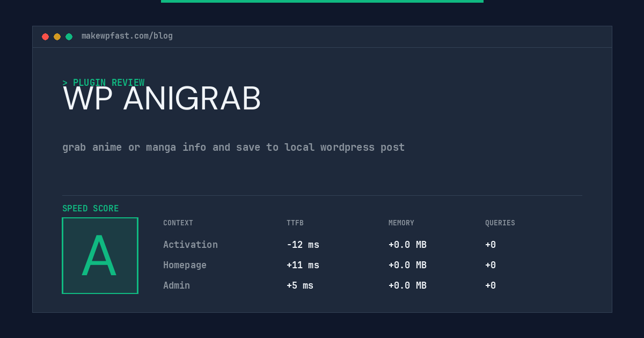Viewport: 644px width, 338px height.
Task: Select the Homepage row label
Action: pos(185,265)
